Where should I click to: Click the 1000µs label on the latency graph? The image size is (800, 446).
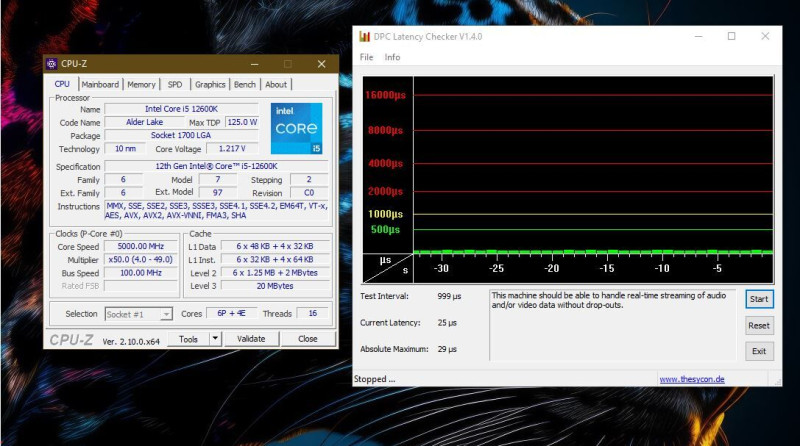[385, 214]
